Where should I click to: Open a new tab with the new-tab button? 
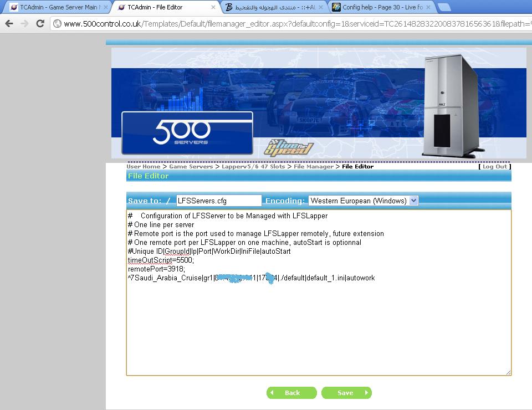click(444, 7)
